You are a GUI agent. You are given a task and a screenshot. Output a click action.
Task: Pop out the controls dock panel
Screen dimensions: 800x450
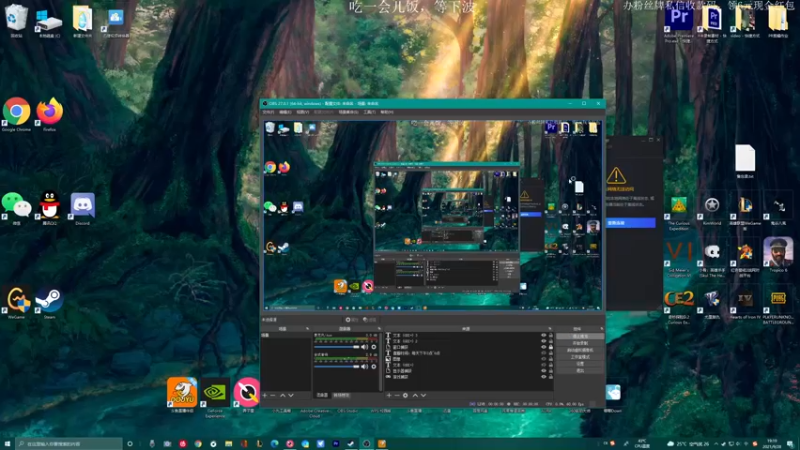tap(602, 329)
